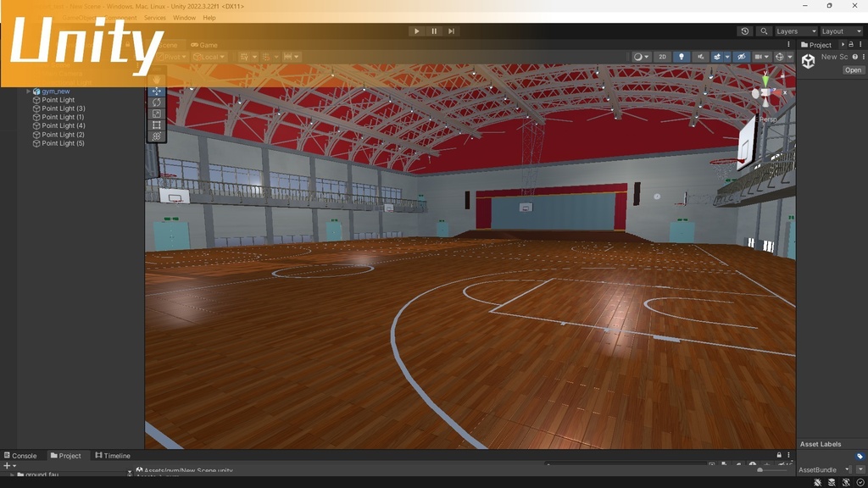This screenshot has height=488, width=868.
Task: Switch to the Game tab
Action: (204, 45)
